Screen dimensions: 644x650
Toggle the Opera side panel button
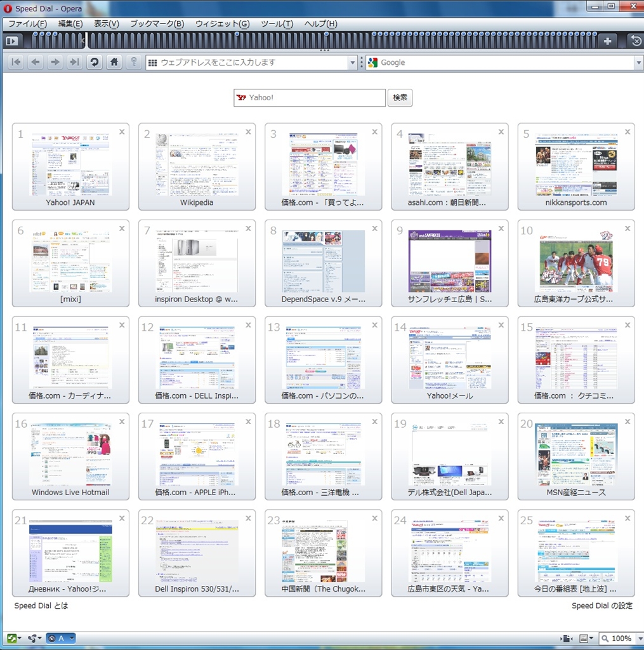12,41
